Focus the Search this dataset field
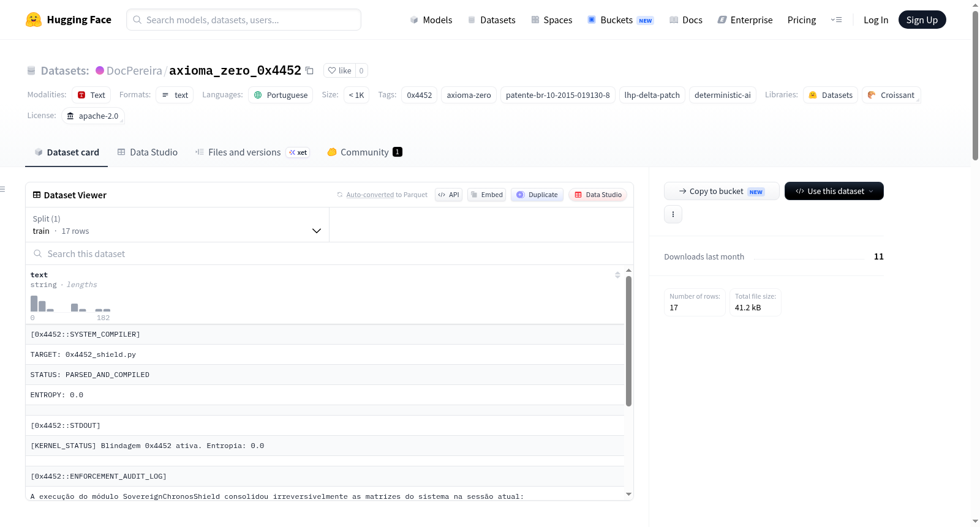 click(330, 253)
